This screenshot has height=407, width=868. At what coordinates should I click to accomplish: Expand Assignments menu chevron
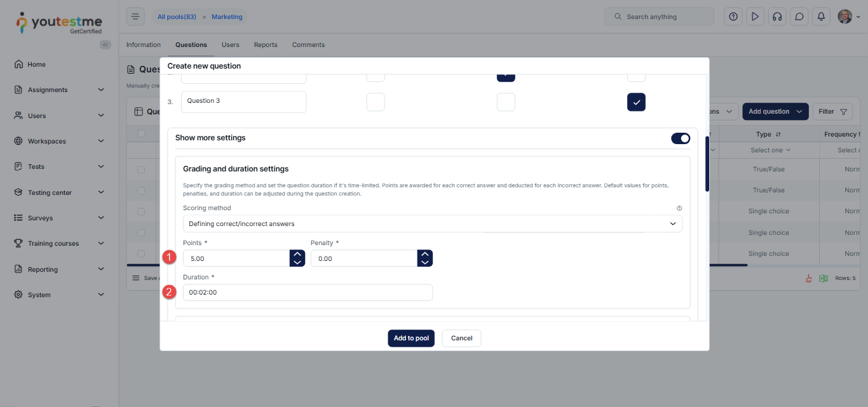pyautogui.click(x=101, y=90)
